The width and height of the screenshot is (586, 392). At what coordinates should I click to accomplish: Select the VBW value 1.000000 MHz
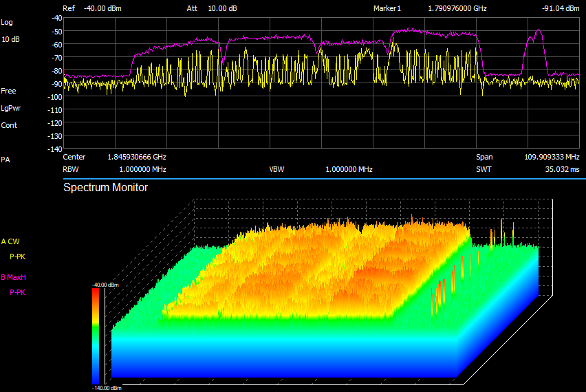349,169
